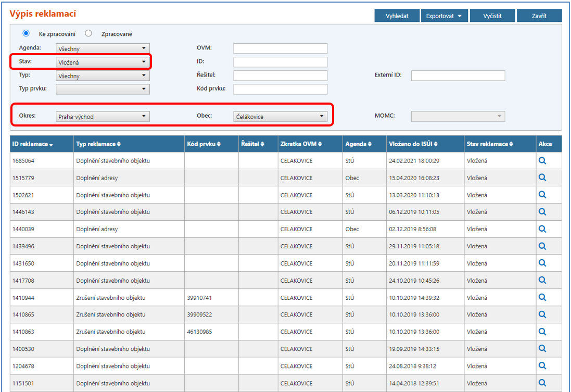This screenshot has width=571, height=392.
Task: Open the Stav dropdown showing Vložená
Action: coord(103,62)
